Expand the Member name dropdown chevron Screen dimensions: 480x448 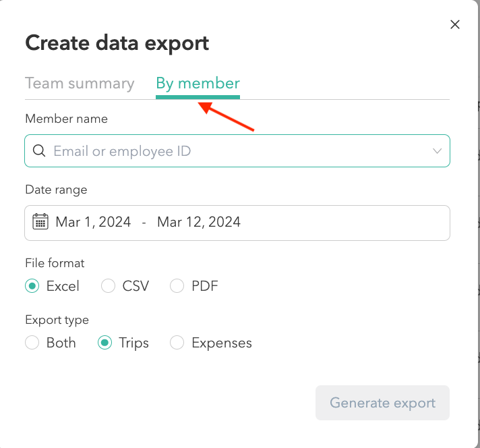point(438,151)
